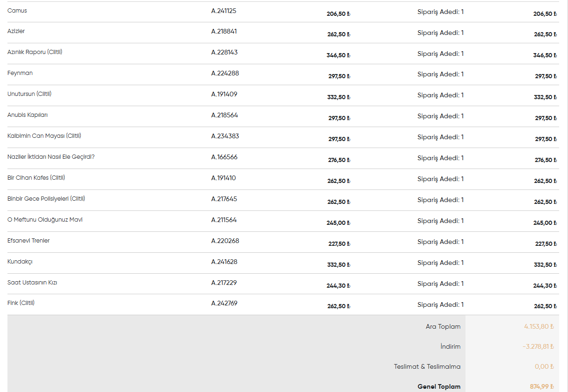
Task: Select product code A.166566
Action: tap(224, 157)
